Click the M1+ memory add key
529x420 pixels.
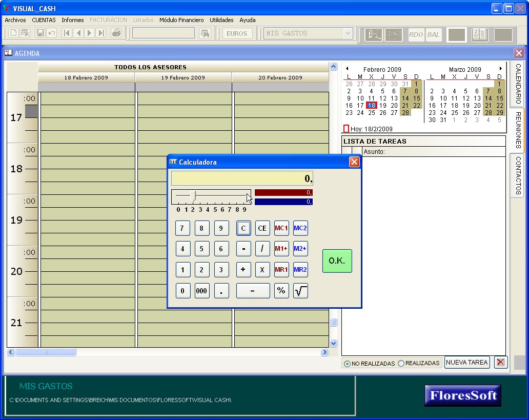click(x=281, y=249)
